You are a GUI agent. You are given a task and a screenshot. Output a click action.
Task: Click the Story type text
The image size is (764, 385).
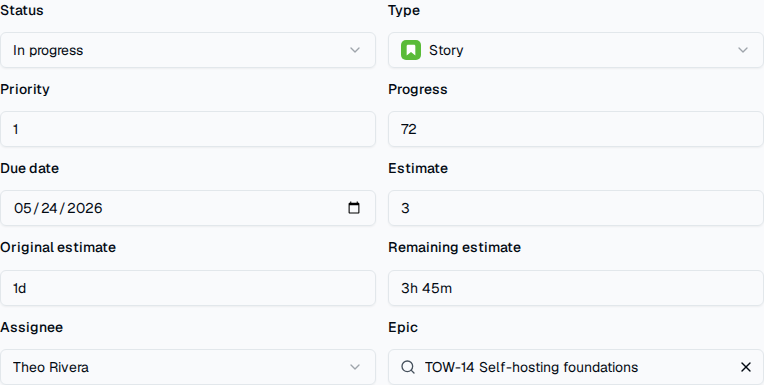pyautogui.click(x=446, y=50)
